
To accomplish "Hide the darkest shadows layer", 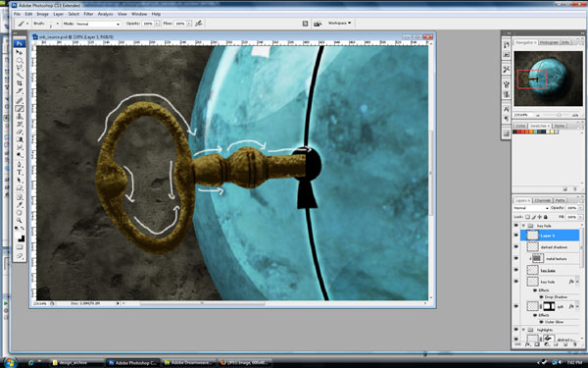I will coord(516,246).
